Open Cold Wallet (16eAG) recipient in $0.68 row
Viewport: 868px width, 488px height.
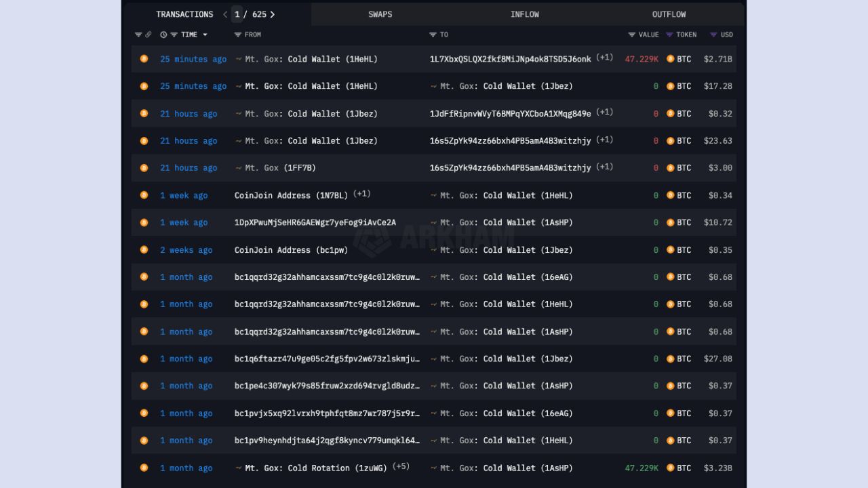[501, 277]
